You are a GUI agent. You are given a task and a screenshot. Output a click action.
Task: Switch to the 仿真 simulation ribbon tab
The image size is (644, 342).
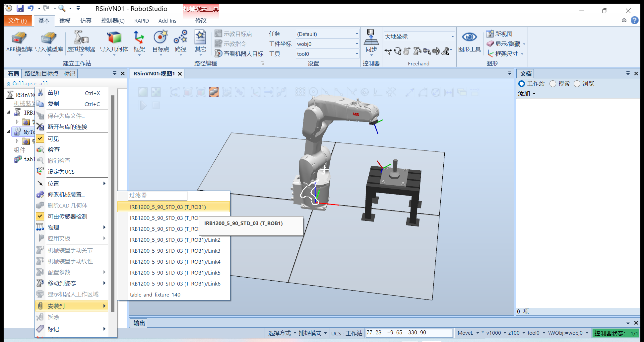[x=86, y=21]
